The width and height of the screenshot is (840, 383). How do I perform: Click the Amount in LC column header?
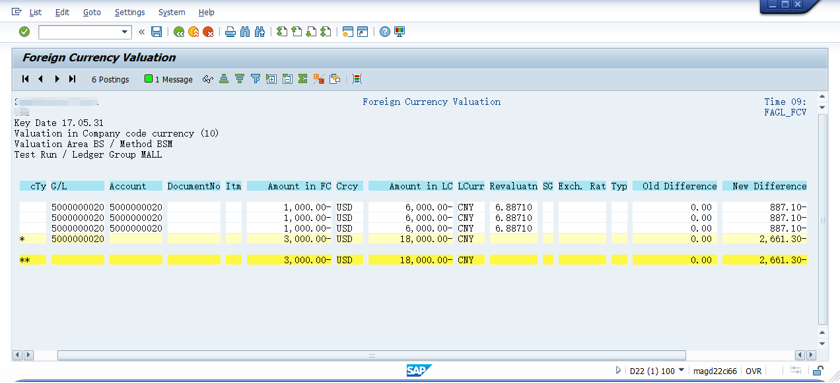tap(411, 186)
